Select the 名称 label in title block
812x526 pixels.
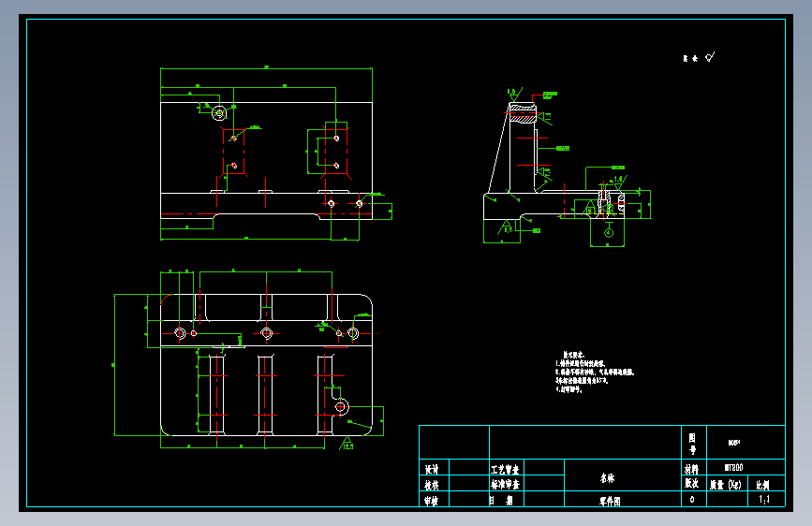[608, 478]
